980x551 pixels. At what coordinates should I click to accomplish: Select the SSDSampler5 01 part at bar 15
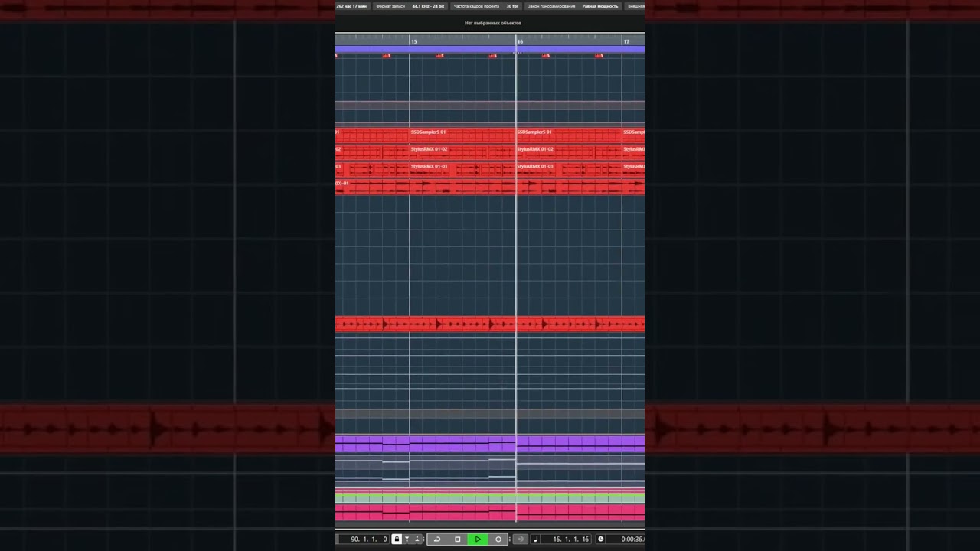pos(462,135)
